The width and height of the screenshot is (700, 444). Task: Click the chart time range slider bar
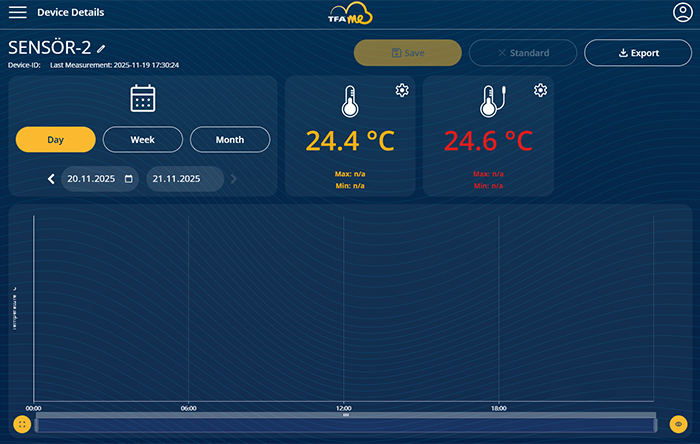coord(345,425)
